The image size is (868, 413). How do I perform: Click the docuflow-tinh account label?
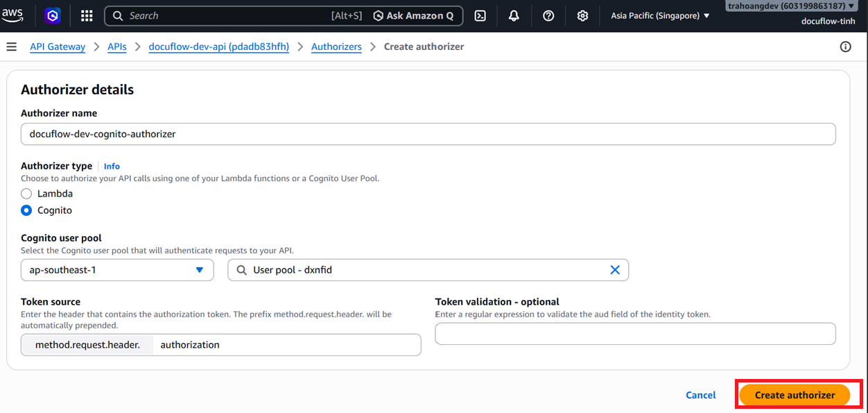pyautogui.click(x=827, y=22)
